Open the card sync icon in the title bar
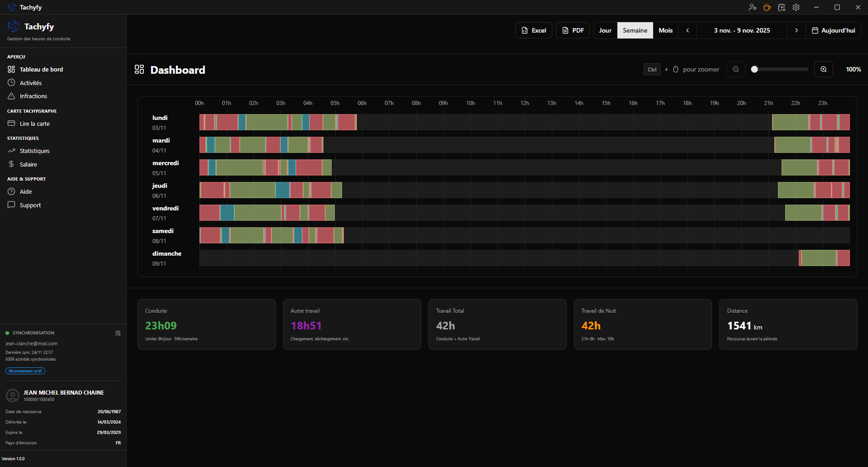The width and height of the screenshot is (868, 467). tap(781, 7)
